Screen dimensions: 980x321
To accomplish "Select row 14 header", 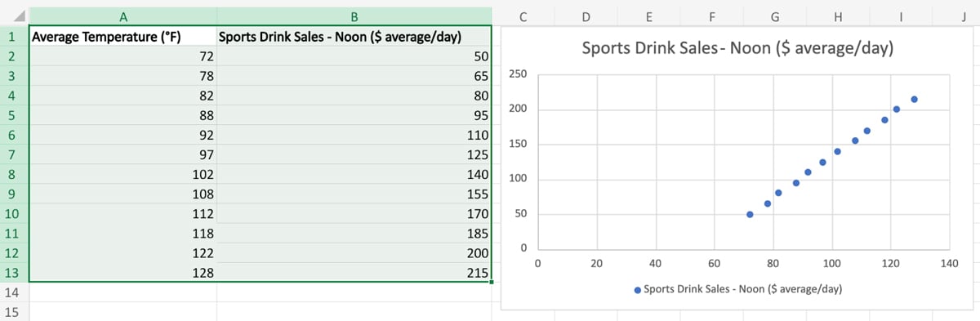I will pyautogui.click(x=14, y=292).
